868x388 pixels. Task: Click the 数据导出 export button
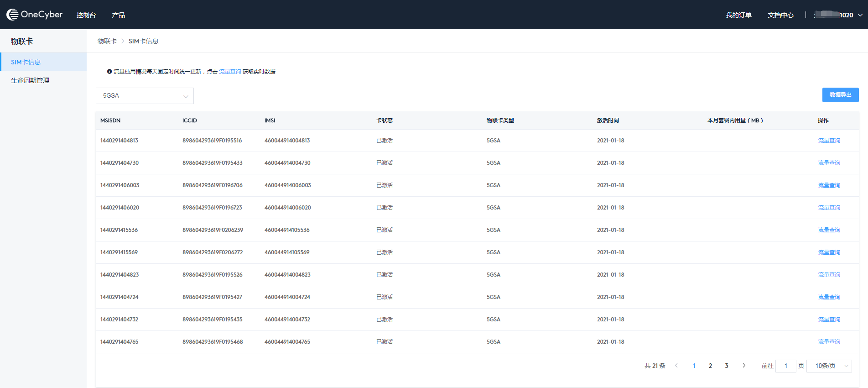pos(840,95)
